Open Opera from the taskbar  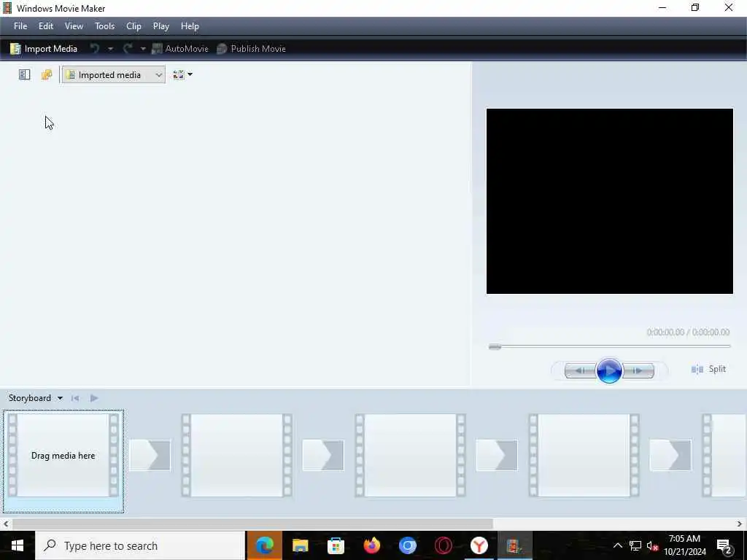[x=443, y=545]
